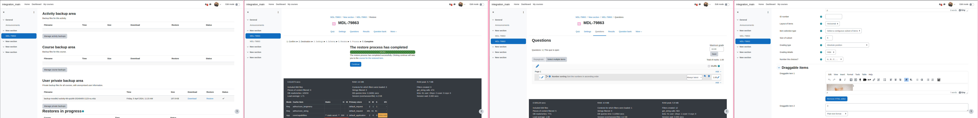980x118 pixels.
Task: Click the redo icon in the TinyMCE toolbar
Action: pos(834,80)
